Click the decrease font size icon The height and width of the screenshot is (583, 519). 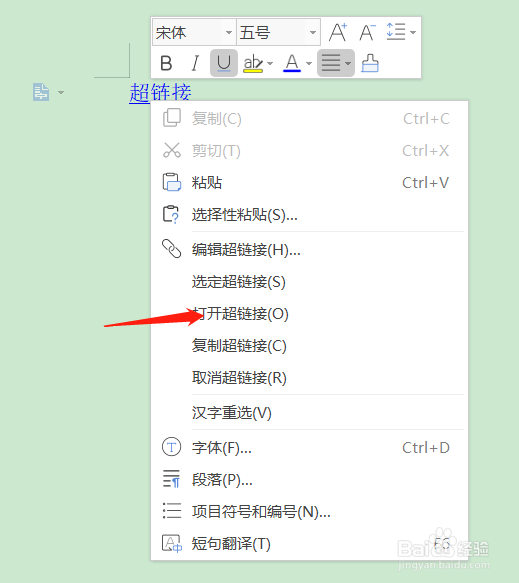point(367,32)
